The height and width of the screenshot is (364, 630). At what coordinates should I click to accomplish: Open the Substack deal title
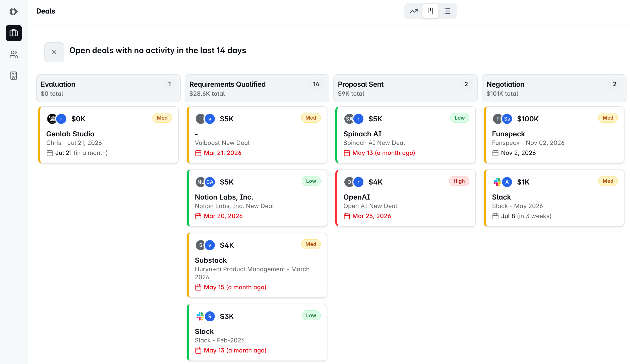(211, 260)
